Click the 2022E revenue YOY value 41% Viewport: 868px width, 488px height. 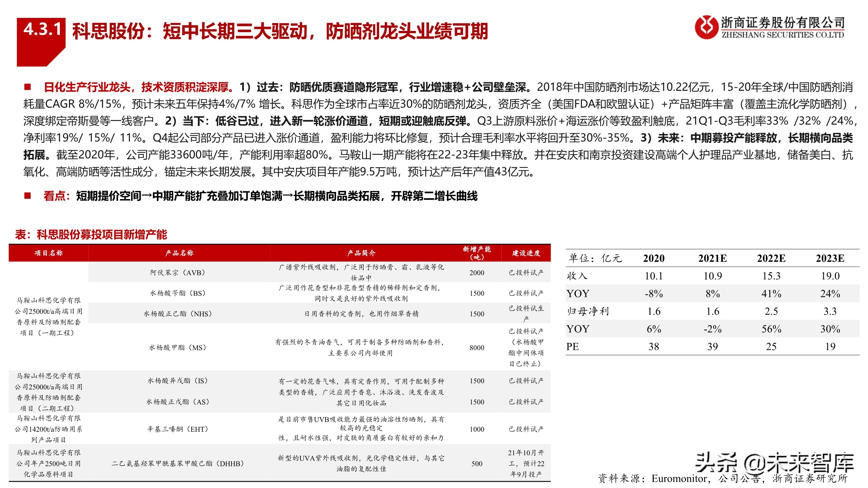tap(771, 294)
